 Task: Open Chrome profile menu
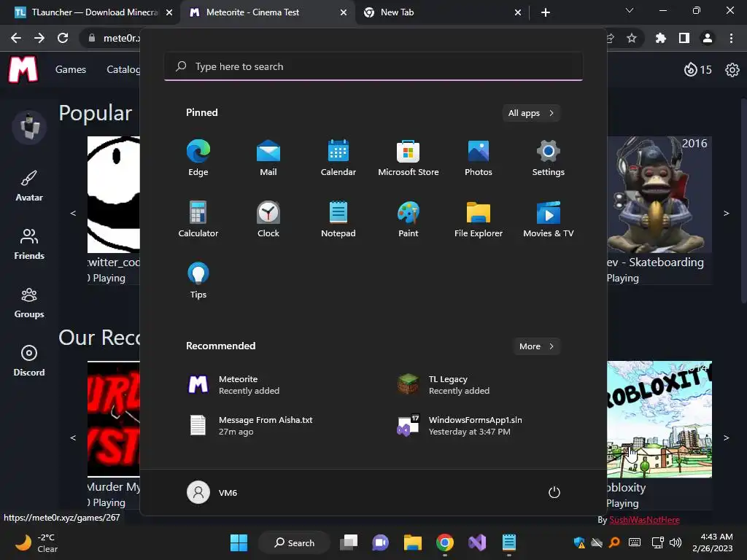(708, 38)
